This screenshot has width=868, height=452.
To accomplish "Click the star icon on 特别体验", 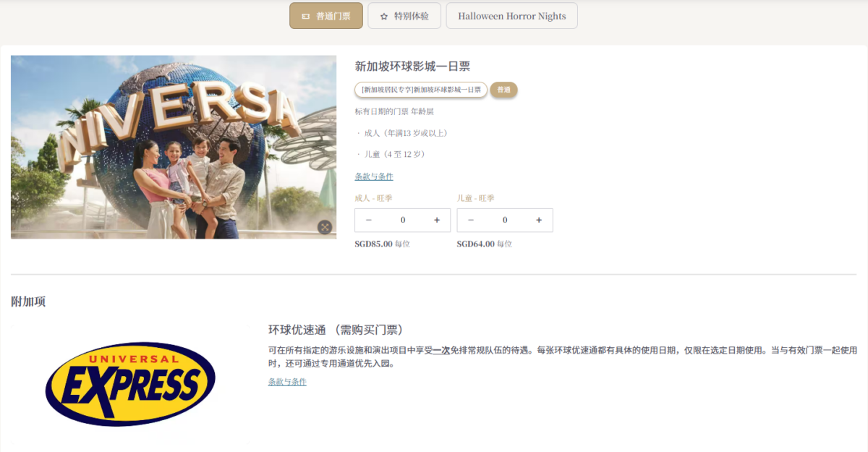I will click(x=384, y=16).
